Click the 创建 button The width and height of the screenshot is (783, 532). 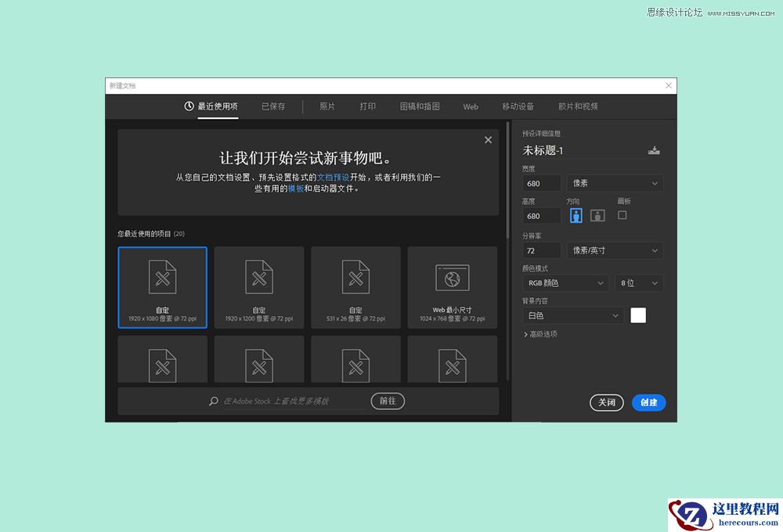[x=648, y=402]
